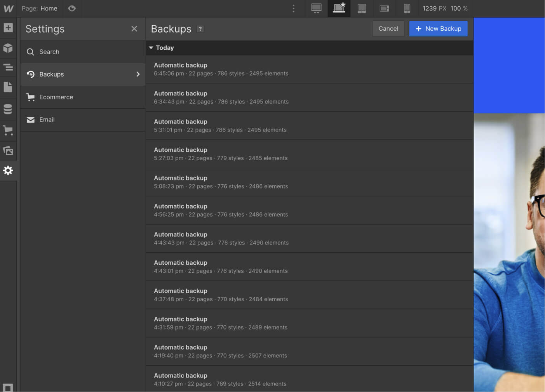Expand the Backups row chevron in Settings
The height and width of the screenshot is (392, 545).
point(138,74)
